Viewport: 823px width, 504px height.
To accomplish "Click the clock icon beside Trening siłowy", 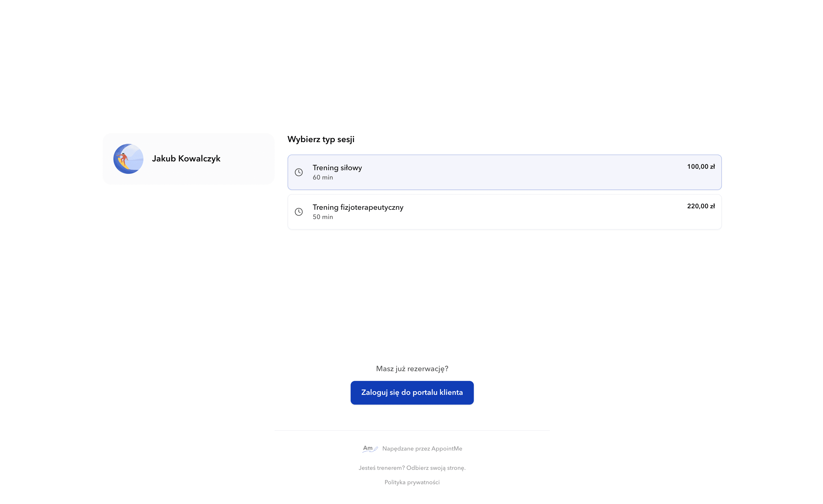I will pos(299,172).
